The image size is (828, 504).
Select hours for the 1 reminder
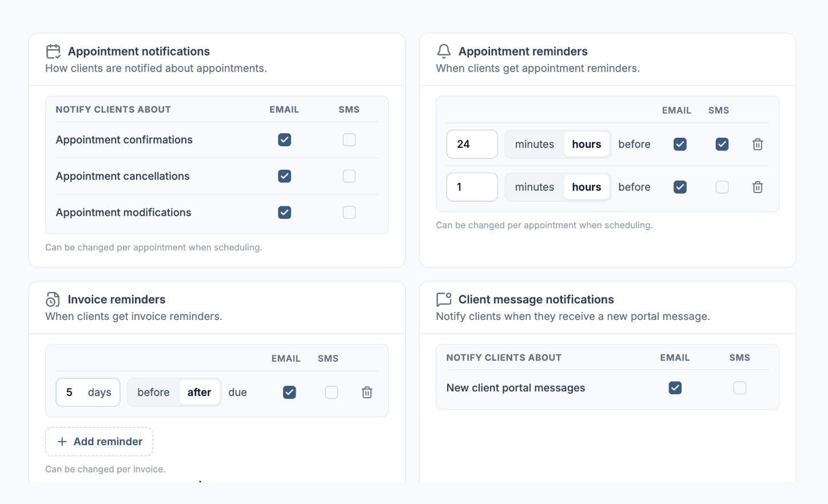(x=587, y=187)
